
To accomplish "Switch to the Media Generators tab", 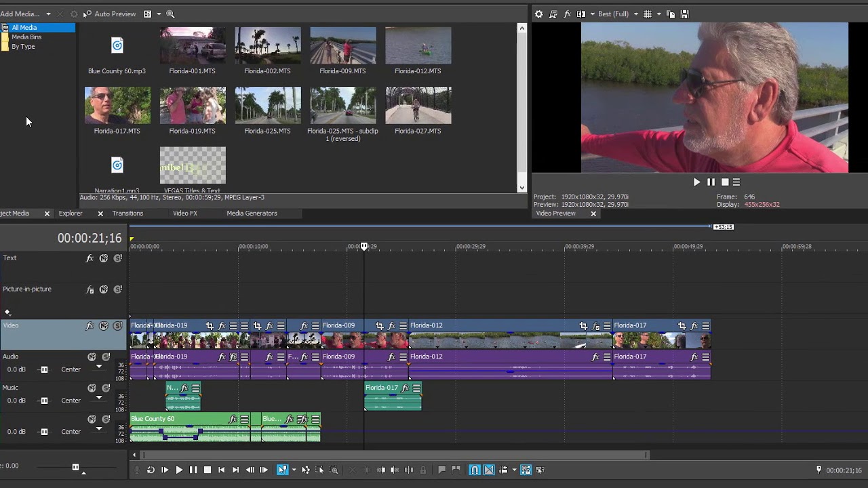I will (x=252, y=213).
